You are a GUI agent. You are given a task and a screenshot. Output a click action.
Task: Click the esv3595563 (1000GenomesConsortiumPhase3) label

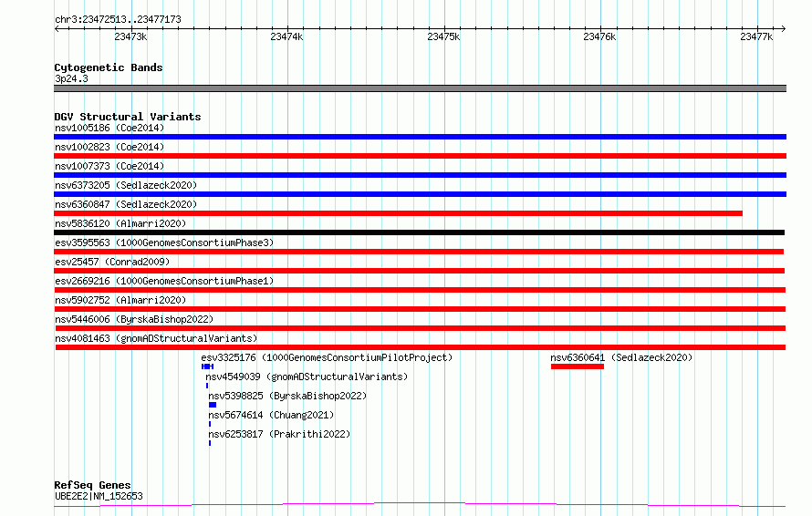pyautogui.click(x=164, y=243)
